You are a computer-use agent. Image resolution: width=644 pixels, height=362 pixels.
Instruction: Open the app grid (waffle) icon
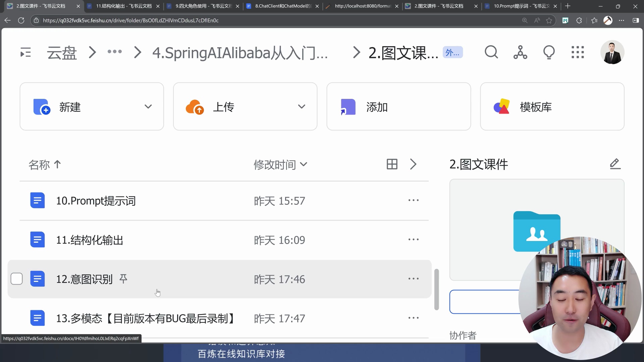point(578,52)
